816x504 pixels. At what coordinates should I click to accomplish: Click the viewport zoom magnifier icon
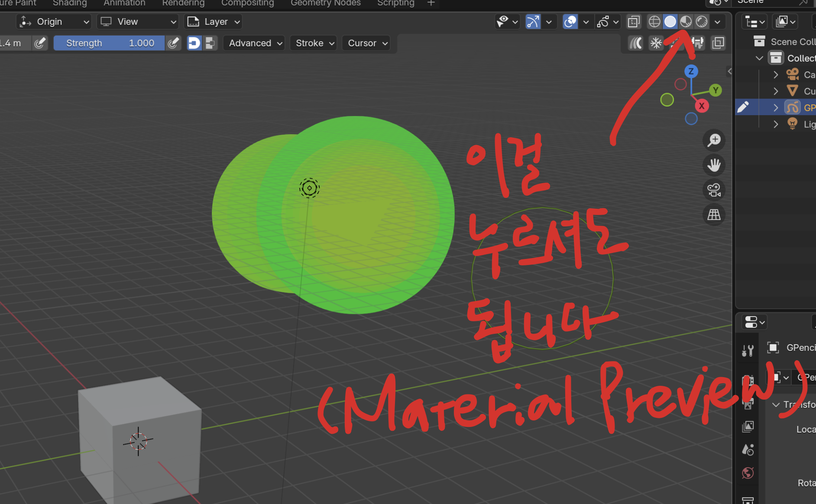[x=714, y=140]
